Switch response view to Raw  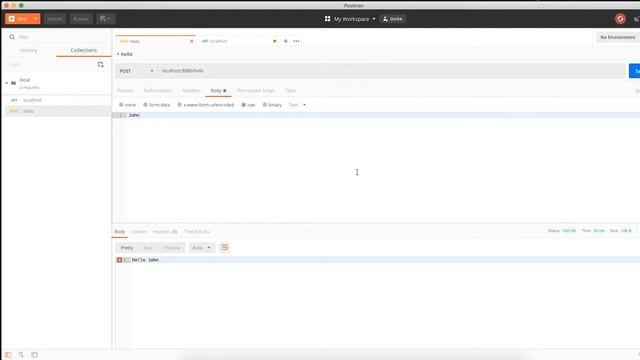148,248
